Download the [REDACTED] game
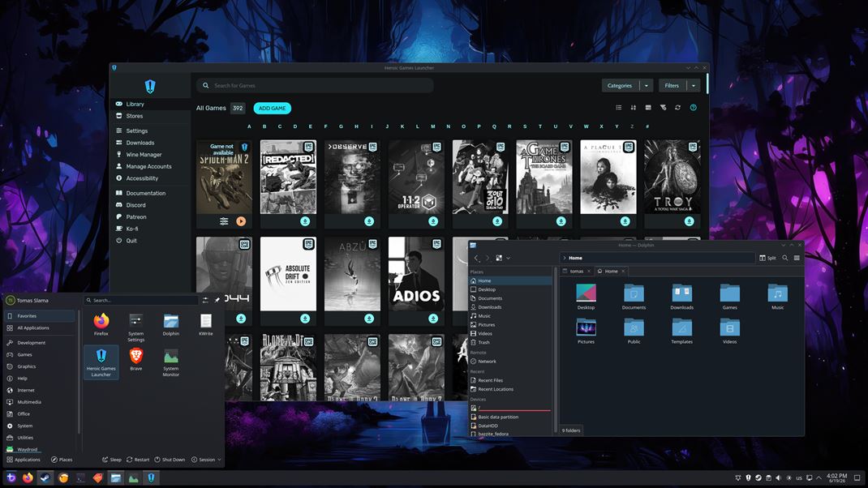The width and height of the screenshot is (868, 488). (305, 221)
